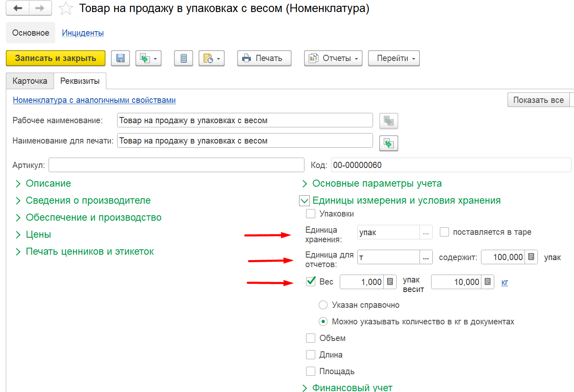
Task: Click Записать и закрыть button
Action: click(56, 58)
